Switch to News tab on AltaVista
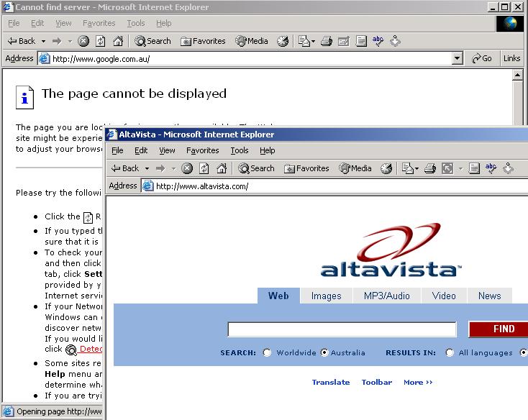 pyautogui.click(x=490, y=296)
